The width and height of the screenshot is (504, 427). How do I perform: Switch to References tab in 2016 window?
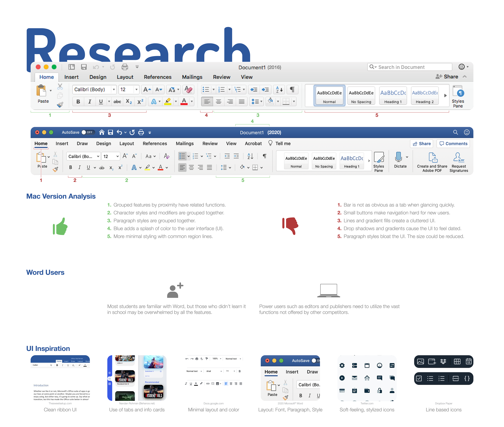[158, 77]
